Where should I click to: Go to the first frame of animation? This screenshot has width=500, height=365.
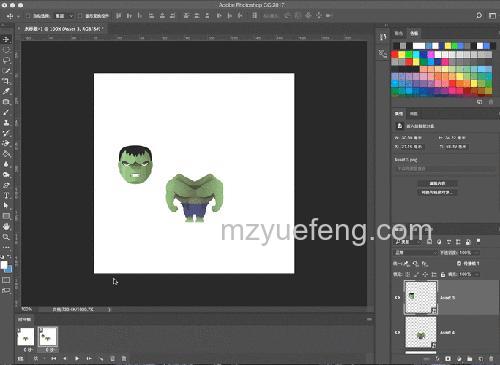click(53, 359)
